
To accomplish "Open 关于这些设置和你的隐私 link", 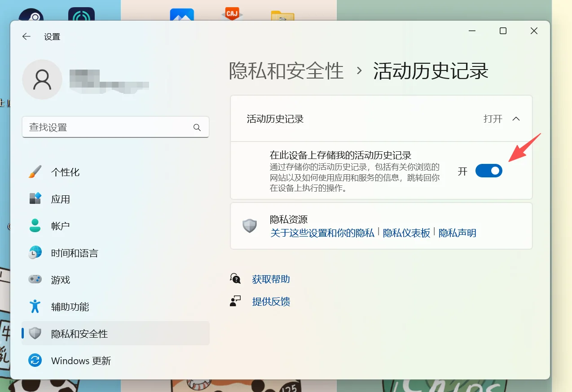I will coord(322,233).
